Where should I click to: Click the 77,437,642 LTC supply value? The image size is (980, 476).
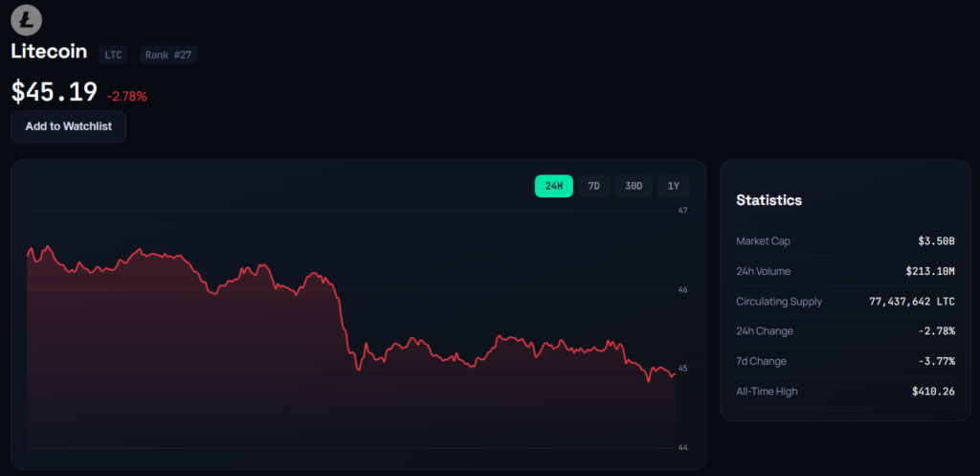coord(912,302)
